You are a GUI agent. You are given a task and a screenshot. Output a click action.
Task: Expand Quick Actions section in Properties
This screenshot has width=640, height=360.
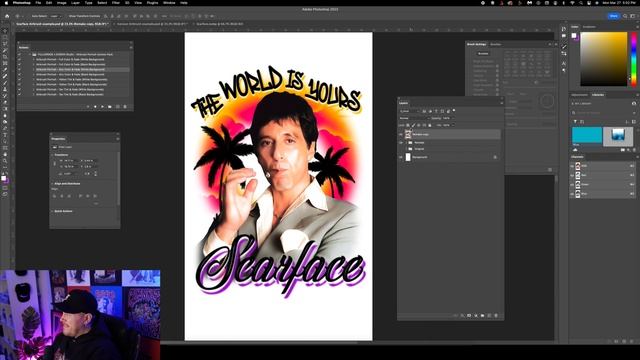(52, 211)
